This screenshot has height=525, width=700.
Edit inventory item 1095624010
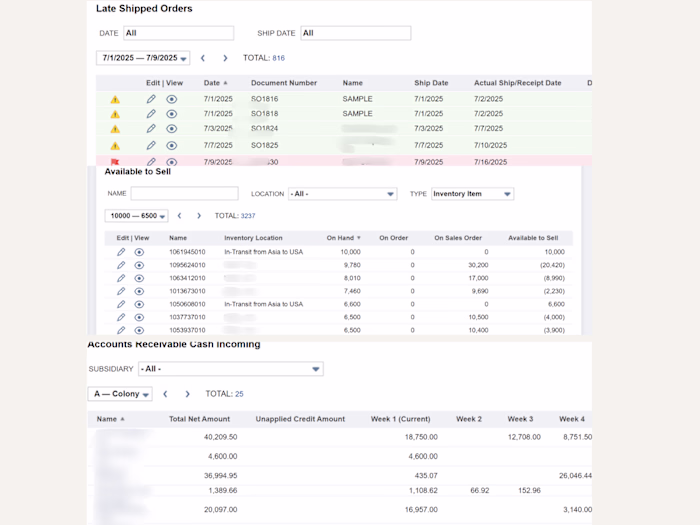click(x=121, y=265)
